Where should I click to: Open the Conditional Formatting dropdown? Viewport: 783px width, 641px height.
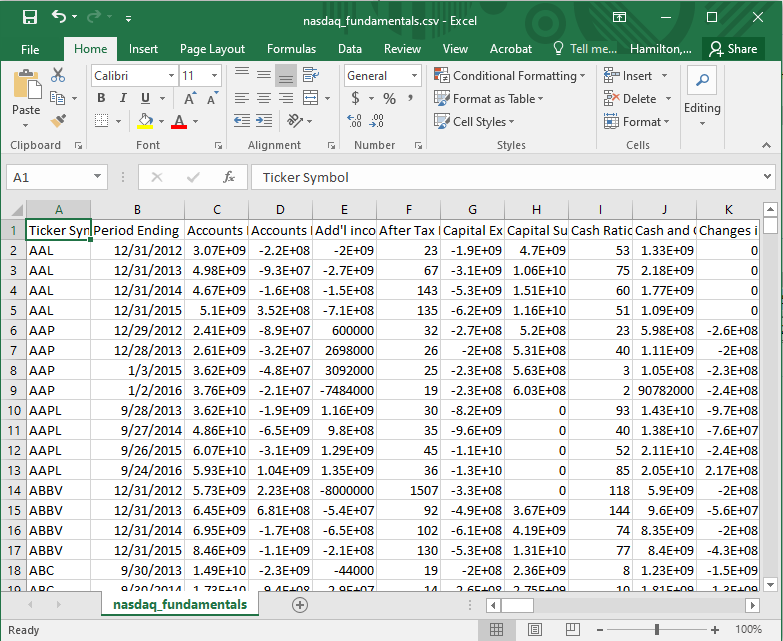coord(510,75)
